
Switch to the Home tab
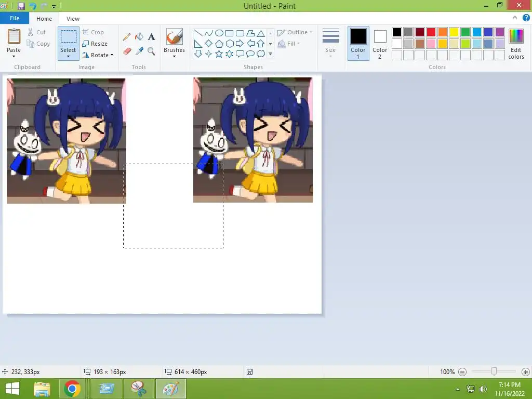pos(44,19)
